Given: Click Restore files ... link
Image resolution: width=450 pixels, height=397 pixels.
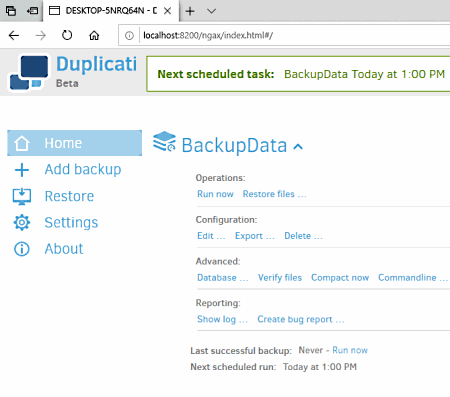Looking at the screenshot, I should 274,194.
